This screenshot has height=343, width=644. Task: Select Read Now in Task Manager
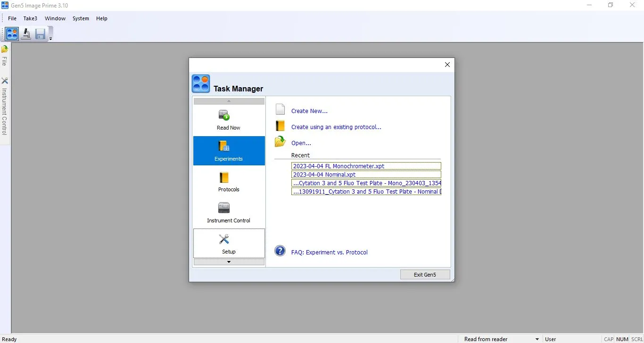[229, 120]
